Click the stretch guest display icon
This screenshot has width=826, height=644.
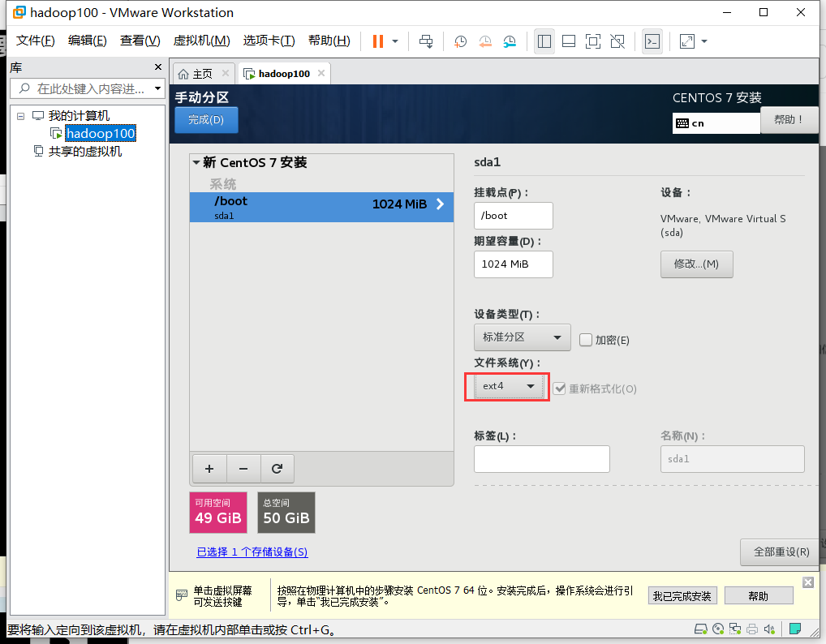click(x=687, y=41)
